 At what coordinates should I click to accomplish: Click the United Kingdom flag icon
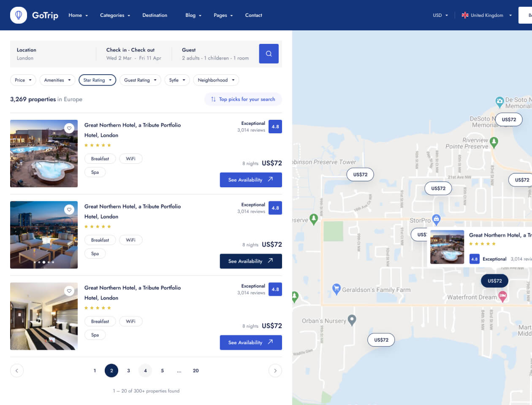pos(465,15)
